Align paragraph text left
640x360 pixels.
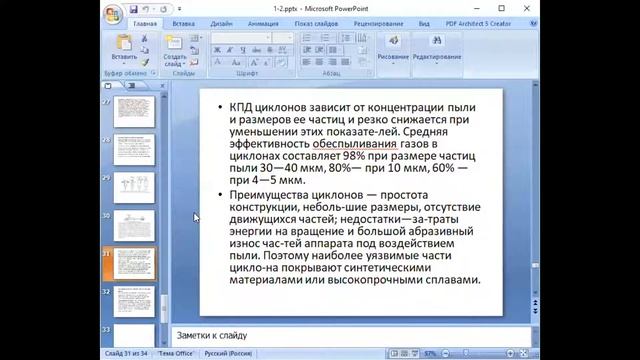coord(307,62)
